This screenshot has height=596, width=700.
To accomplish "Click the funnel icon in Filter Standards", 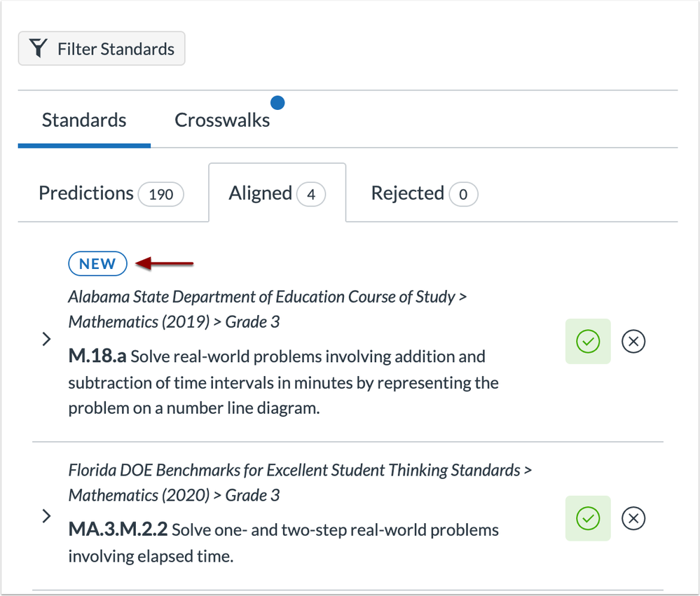I will coord(38,48).
